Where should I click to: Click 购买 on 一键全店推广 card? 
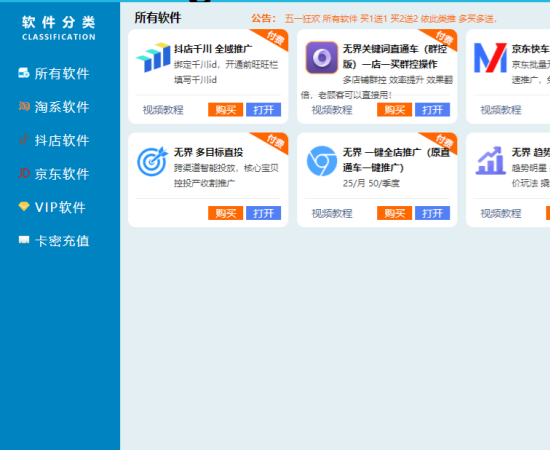click(395, 213)
